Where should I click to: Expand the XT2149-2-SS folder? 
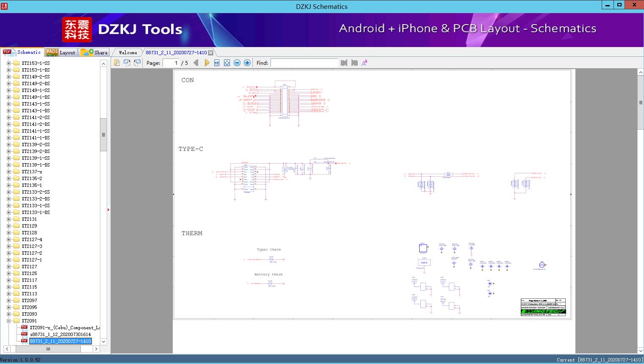8,77
